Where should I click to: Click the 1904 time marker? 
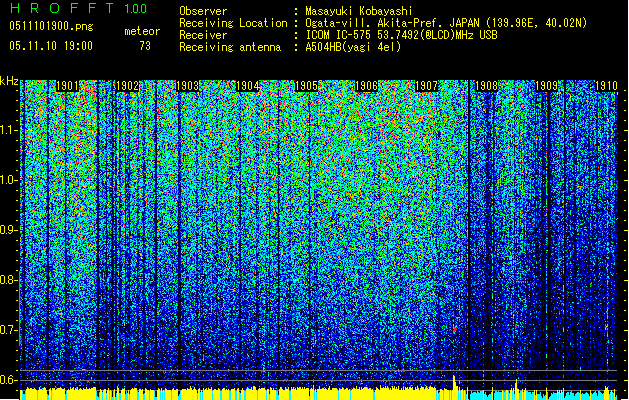tap(248, 86)
